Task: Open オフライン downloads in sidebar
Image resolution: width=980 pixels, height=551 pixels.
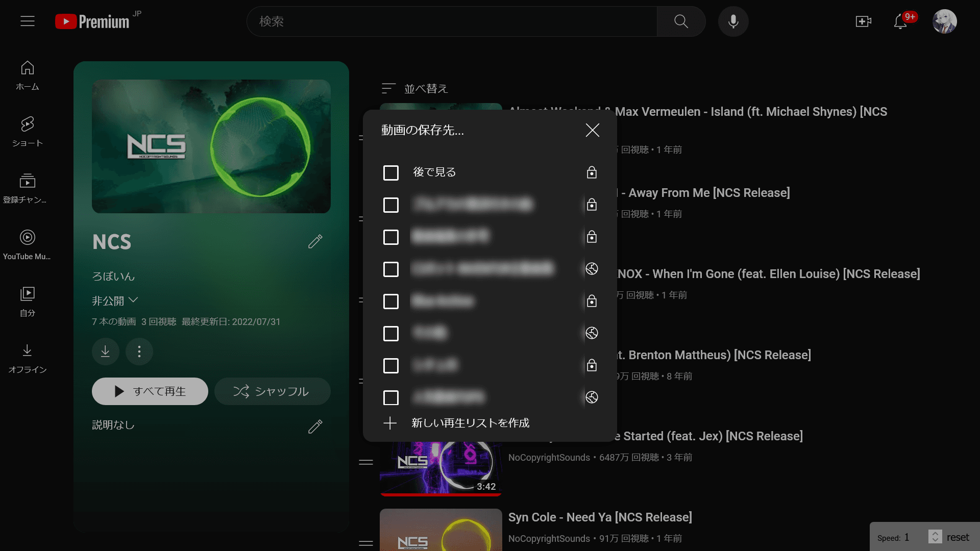Action: (x=28, y=359)
